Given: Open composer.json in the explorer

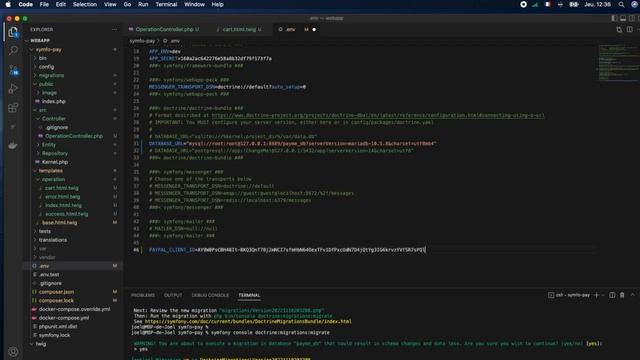Looking at the screenshot, I should pos(56,292).
